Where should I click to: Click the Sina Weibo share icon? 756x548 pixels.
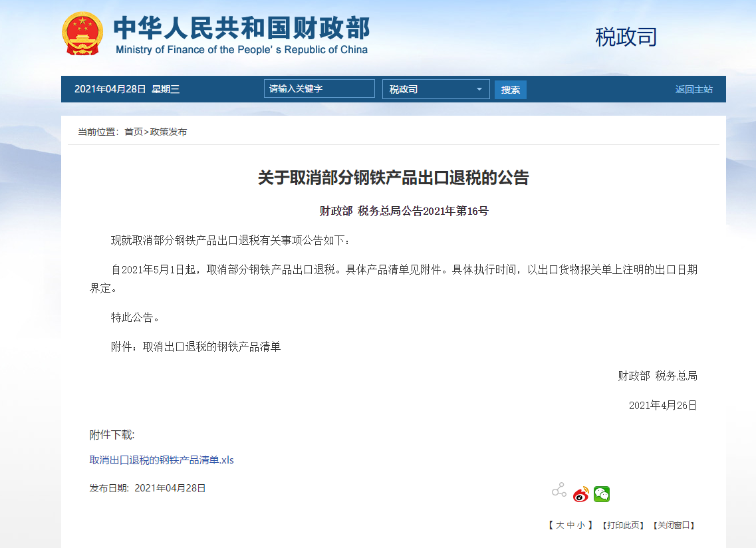pos(580,494)
